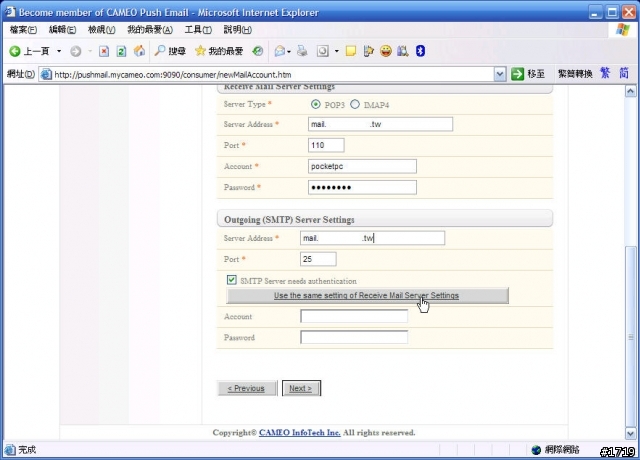Click the IE page icon in the address bar

tap(46, 74)
